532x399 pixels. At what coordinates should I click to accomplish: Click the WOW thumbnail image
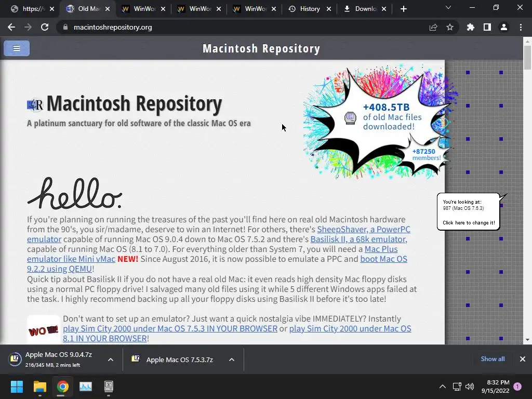pyautogui.click(x=44, y=330)
